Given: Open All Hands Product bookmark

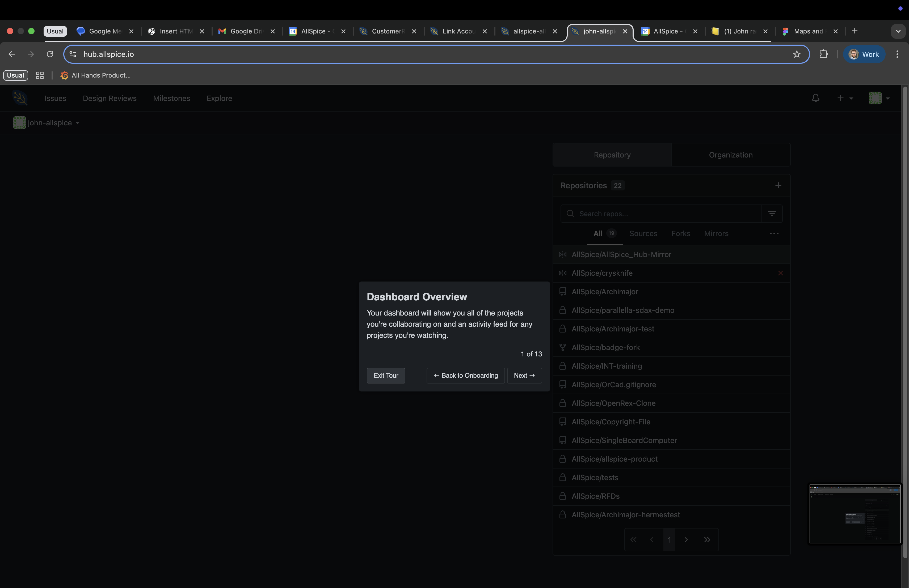Looking at the screenshot, I should 95,75.
